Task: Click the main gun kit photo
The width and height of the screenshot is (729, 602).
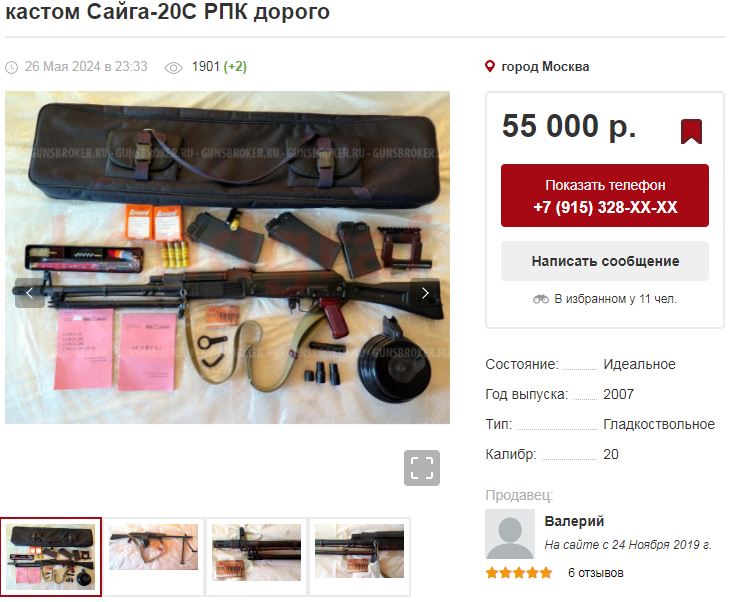Action: (x=227, y=258)
